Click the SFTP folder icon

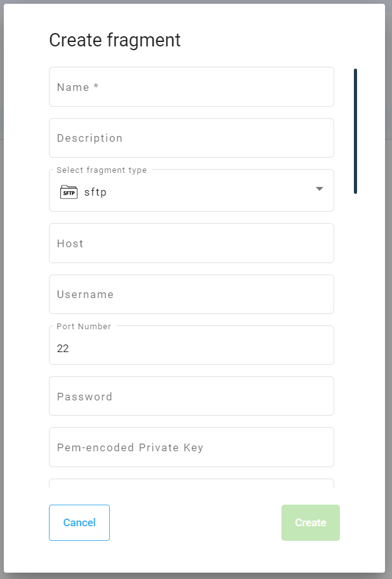point(69,192)
